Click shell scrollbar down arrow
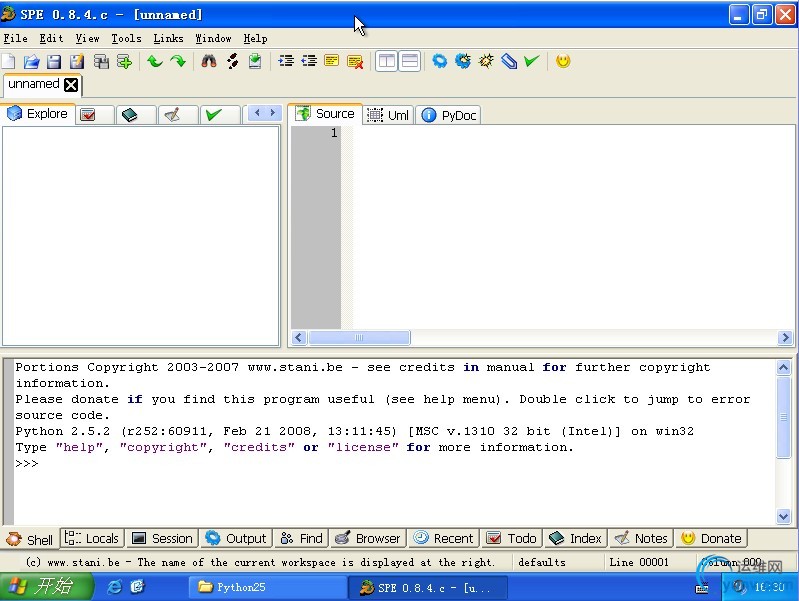The width and height of the screenshot is (799, 601). click(783, 516)
